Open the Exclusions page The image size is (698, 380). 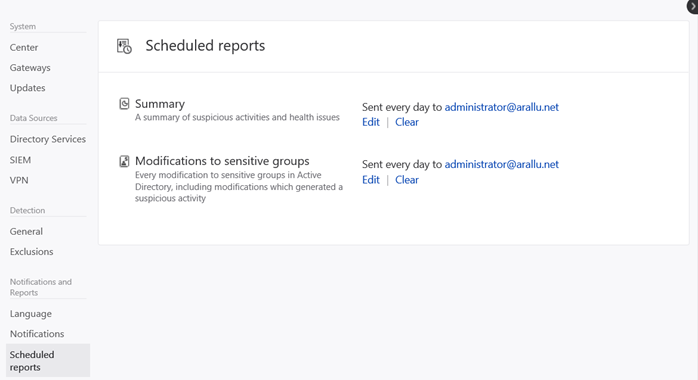click(32, 251)
